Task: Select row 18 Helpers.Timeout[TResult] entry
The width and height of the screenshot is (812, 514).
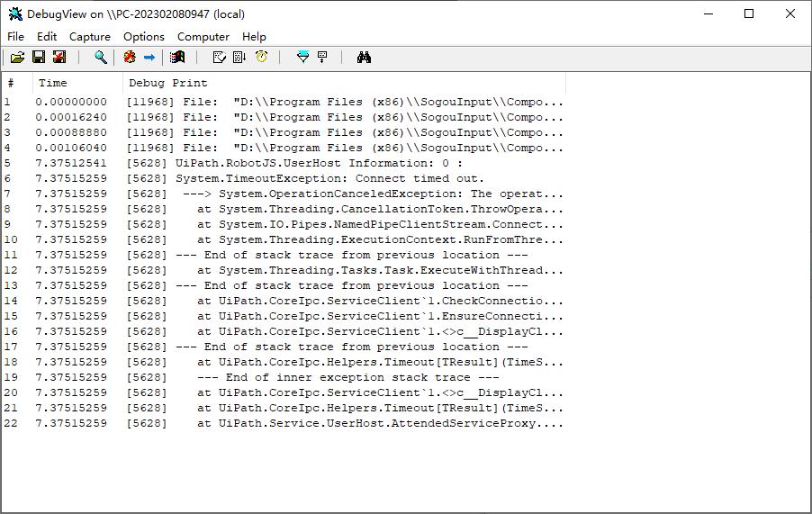Action: (284, 362)
